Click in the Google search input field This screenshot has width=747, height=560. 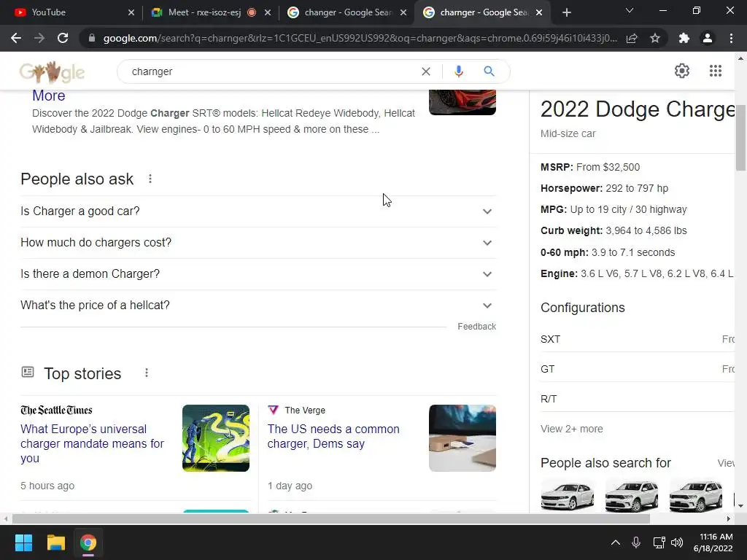click(x=271, y=71)
